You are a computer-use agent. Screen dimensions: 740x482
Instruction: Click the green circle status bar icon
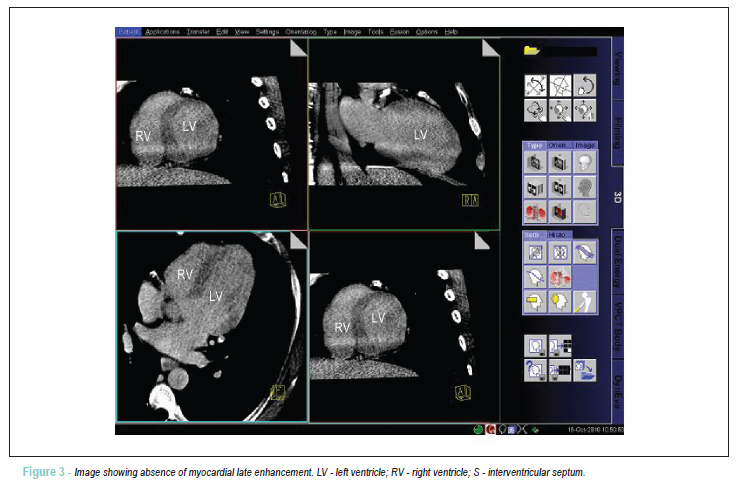coord(479,429)
